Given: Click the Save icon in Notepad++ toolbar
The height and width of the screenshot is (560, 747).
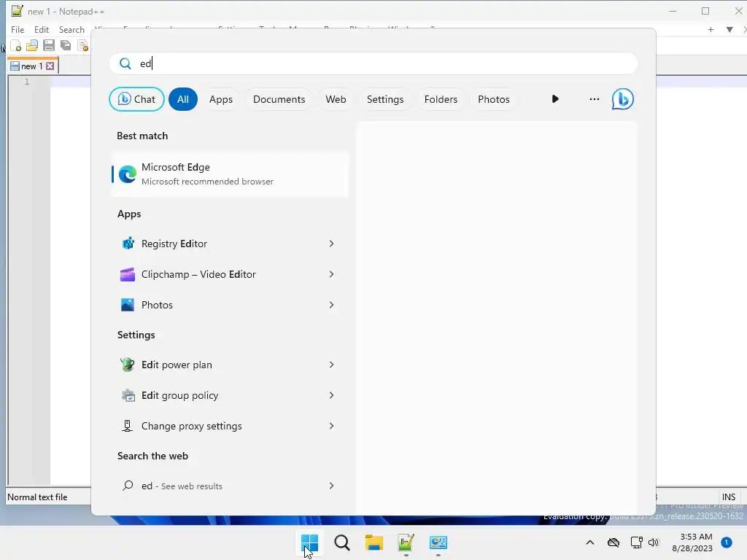Looking at the screenshot, I should 49,46.
